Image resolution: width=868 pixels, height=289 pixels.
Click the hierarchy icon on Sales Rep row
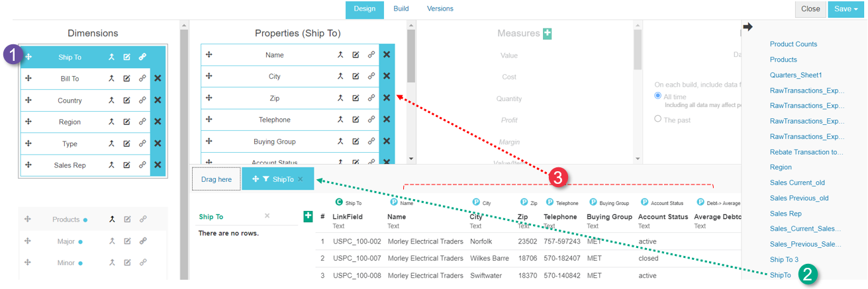click(112, 165)
